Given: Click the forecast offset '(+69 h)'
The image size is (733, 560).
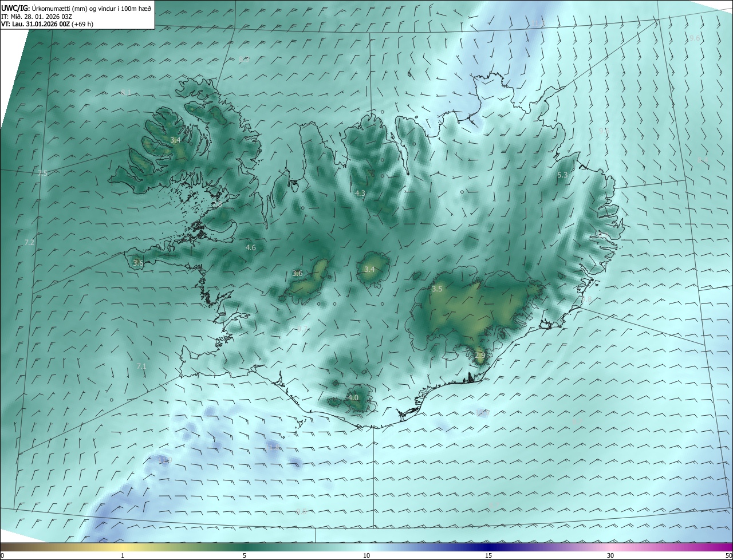Looking at the screenshot, I should pos(82,24).
